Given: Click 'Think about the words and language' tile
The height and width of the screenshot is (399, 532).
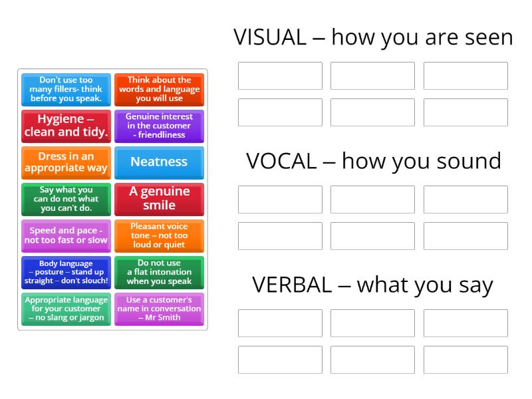Looking at the screenshot, I should [159, 90].
